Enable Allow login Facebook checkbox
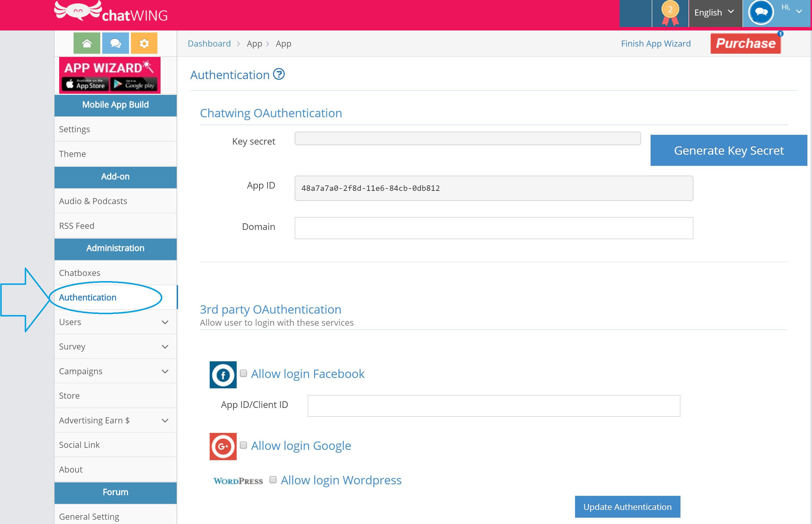The width and height of the screenshot is (812, 524). 243,374
